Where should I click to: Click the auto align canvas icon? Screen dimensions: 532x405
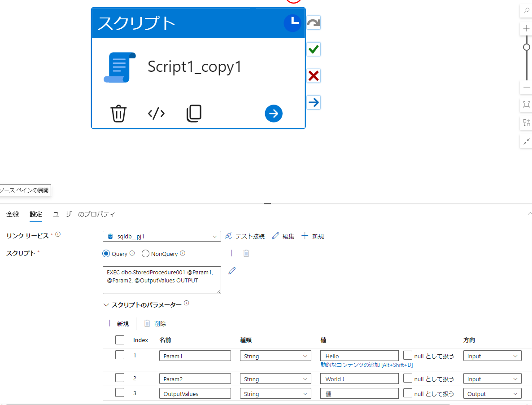tap(526, 123)
